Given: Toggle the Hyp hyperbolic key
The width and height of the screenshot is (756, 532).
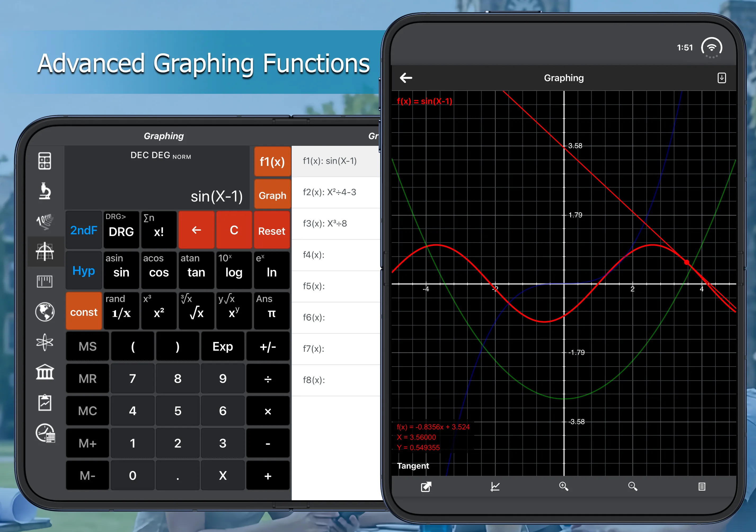Looking at the screenshot, I should [84, 270].
